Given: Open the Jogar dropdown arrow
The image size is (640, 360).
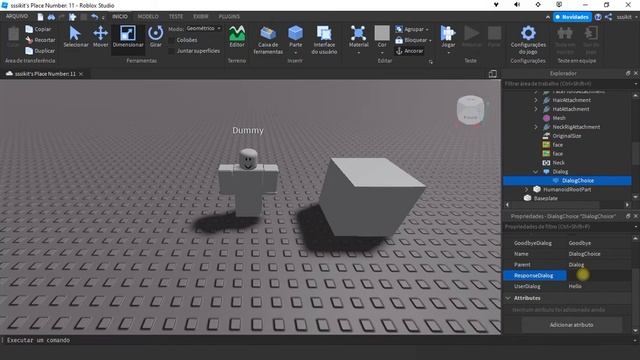Looking at the screenshot, I should [448, 53].
